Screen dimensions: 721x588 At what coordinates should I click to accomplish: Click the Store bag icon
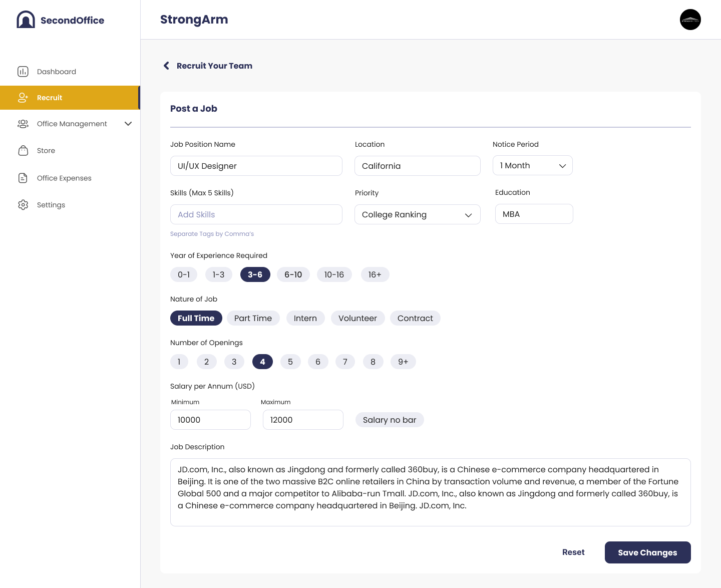point(23,150)
